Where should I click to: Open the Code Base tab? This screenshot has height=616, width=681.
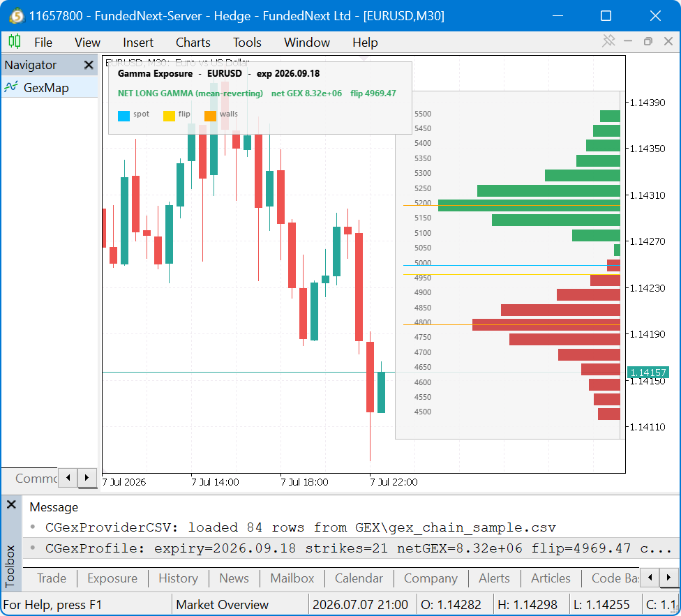click(x=615, y=578)
